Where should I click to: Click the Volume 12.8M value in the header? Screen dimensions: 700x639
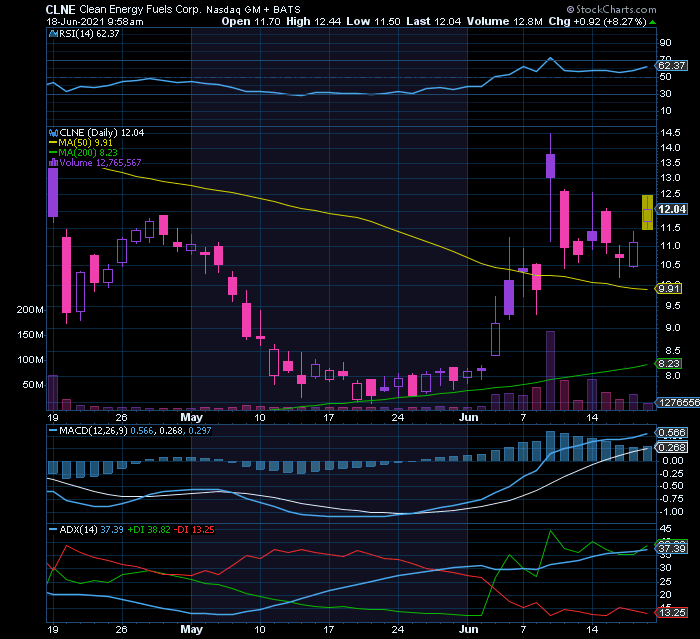[505, 21]
